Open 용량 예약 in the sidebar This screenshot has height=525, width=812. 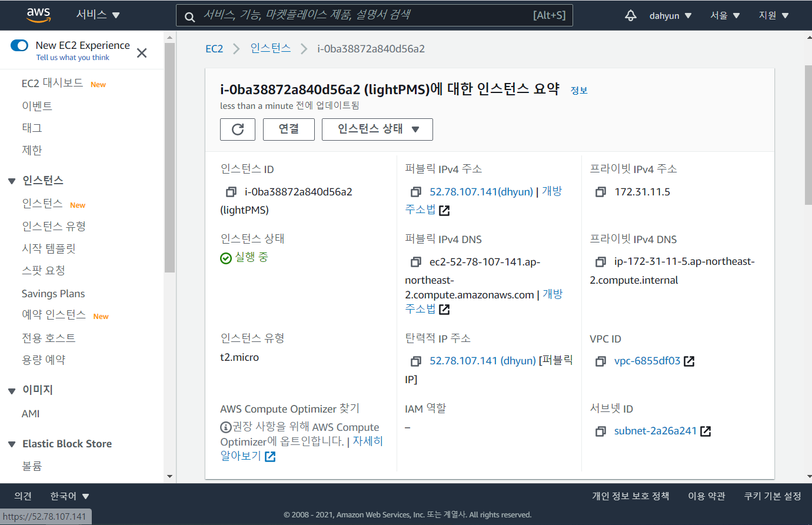click(43, 360)
